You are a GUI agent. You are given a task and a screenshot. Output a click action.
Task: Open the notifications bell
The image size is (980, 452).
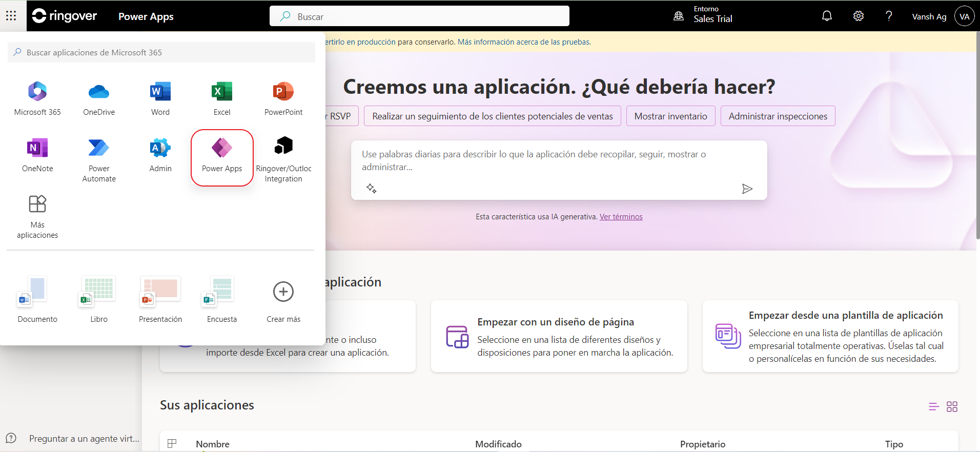pyautogui.click(x=827, y=16)
